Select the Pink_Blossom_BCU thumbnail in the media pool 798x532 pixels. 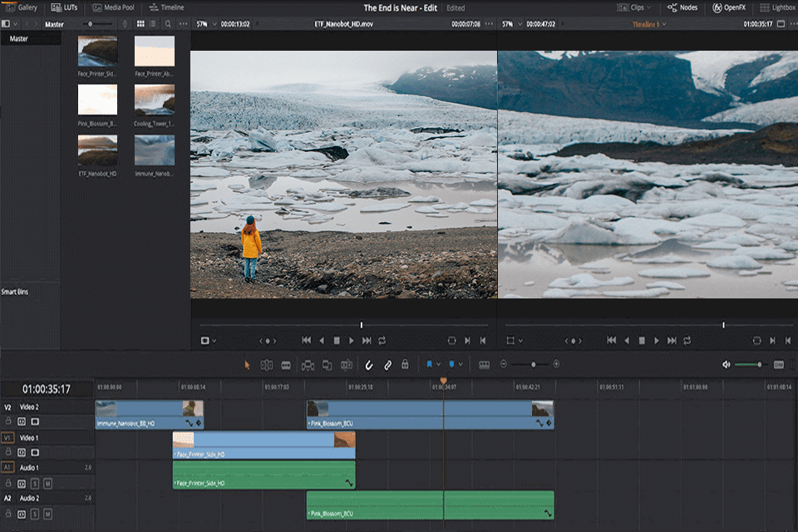point(97,100)
